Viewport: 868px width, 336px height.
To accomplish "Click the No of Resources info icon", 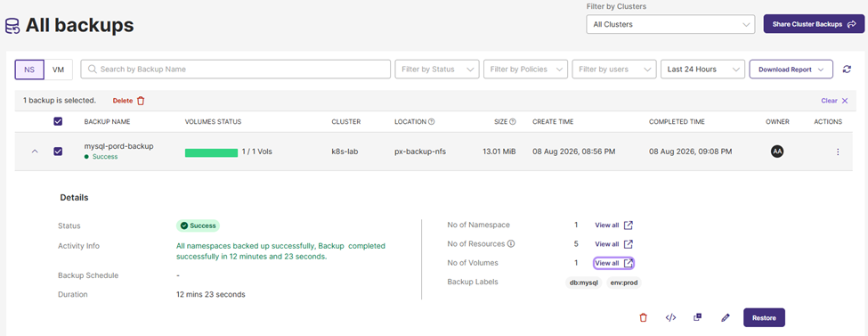I will pyautogui.click(x=511, y=243).
